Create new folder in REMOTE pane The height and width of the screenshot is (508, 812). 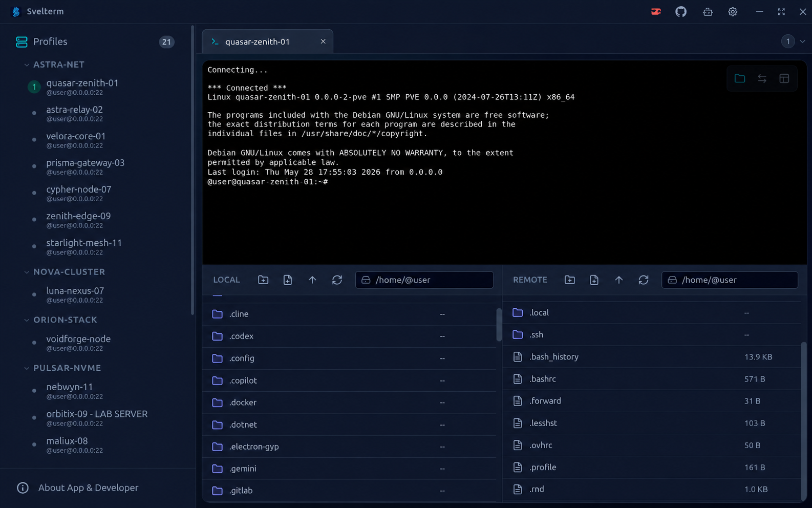pyautogui.click(x=570, y=280)
